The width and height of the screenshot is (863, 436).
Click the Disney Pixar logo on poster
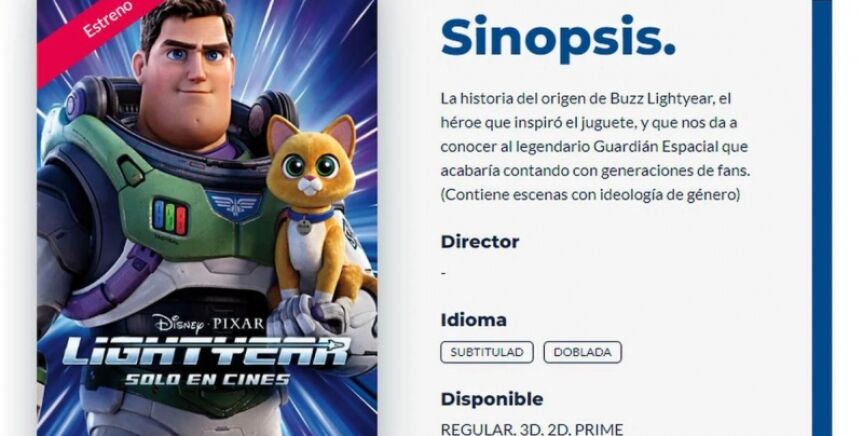click(209, 323)
